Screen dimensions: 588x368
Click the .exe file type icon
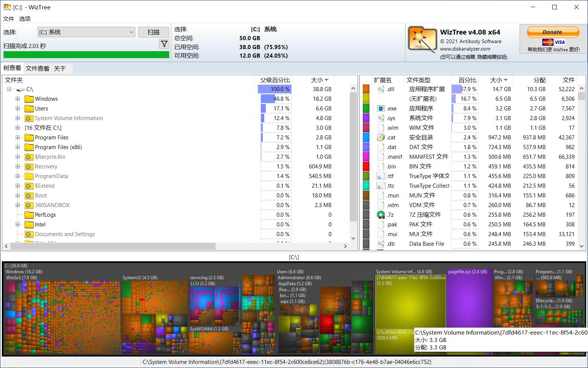381,109
